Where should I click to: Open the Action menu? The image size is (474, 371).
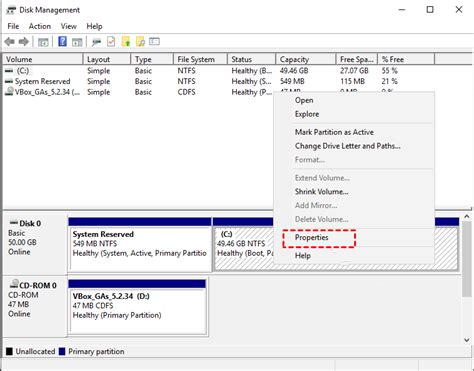tap(40, 26)
